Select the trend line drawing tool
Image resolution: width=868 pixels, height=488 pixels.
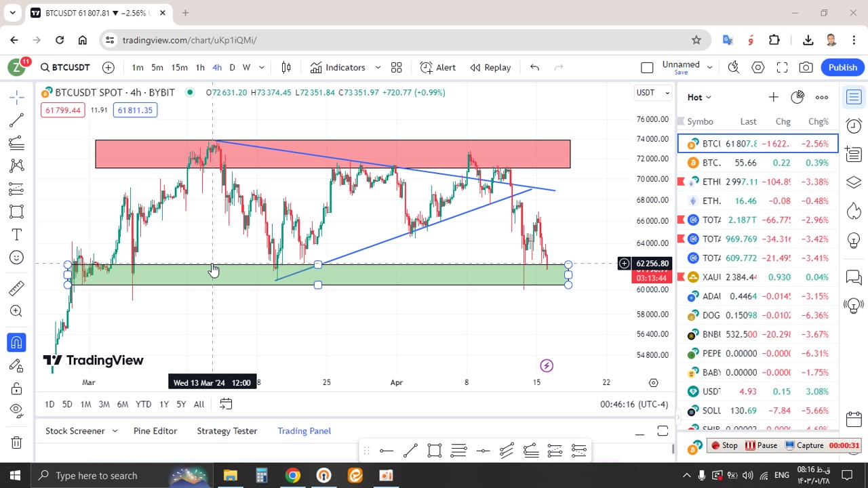click(x=17, y=120)
